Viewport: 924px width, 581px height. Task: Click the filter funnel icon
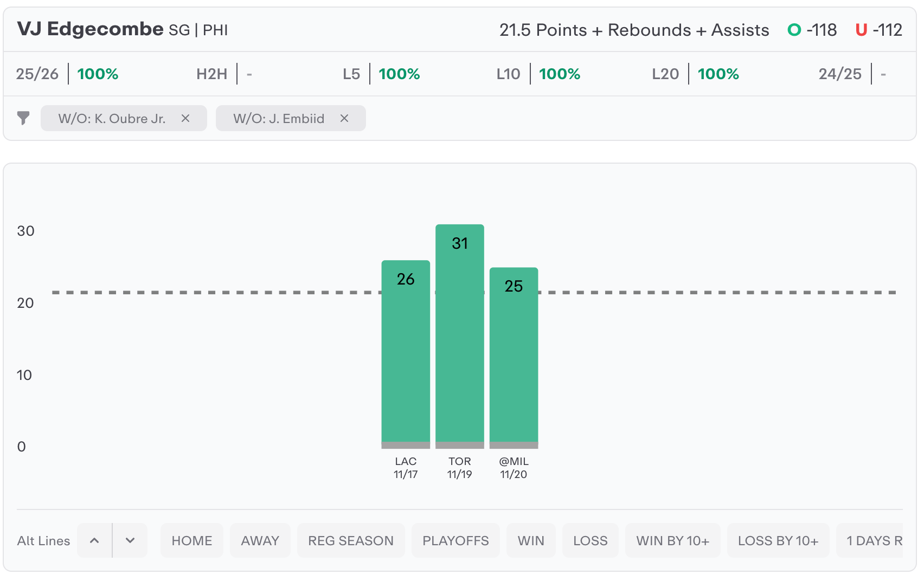pyautogui.click(x=23, y=118)
